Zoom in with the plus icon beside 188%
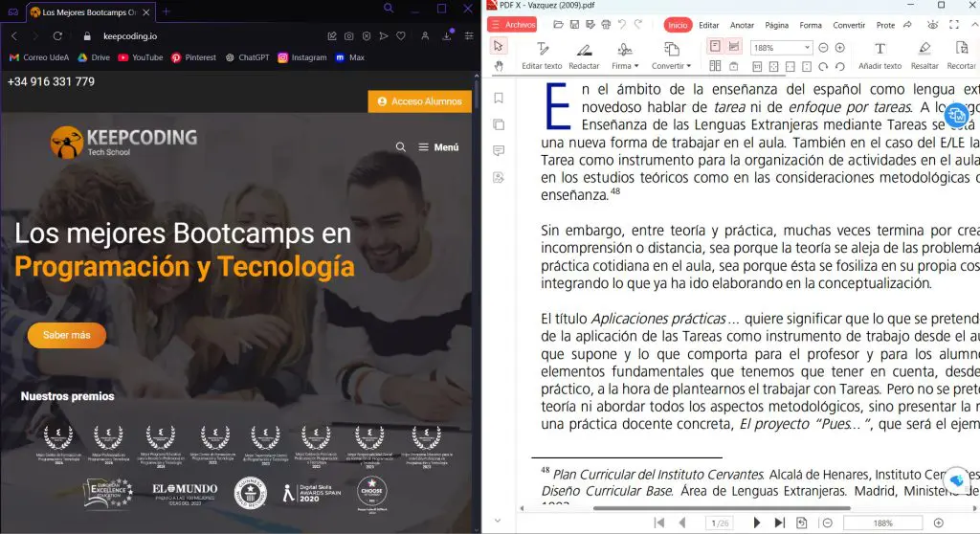 point(840,48)
